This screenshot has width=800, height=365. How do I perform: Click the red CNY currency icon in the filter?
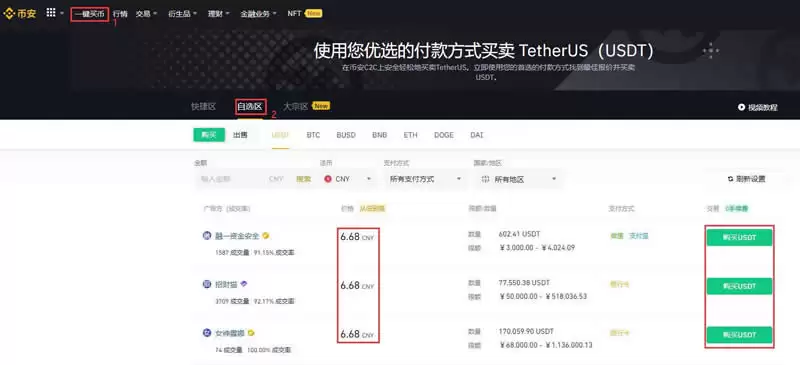pos(328,179)
